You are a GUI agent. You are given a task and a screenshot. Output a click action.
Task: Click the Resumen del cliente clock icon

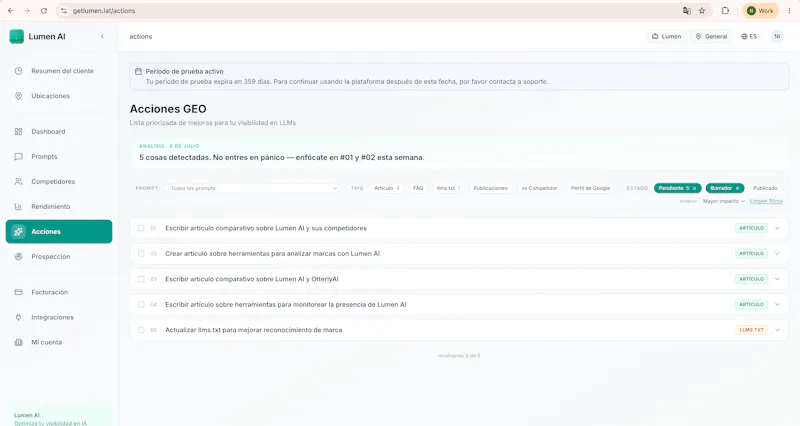pyautogui.click(x=18, y=71)
